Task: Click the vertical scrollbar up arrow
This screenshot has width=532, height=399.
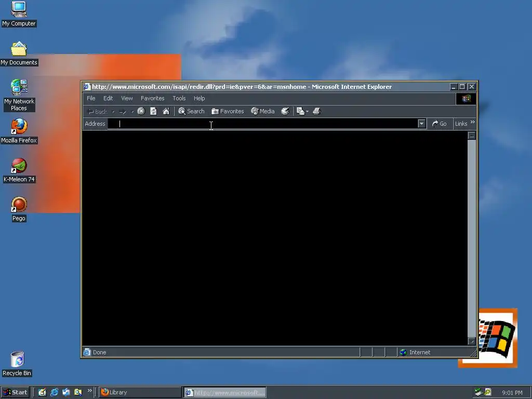Action: (x=472, y=136)
